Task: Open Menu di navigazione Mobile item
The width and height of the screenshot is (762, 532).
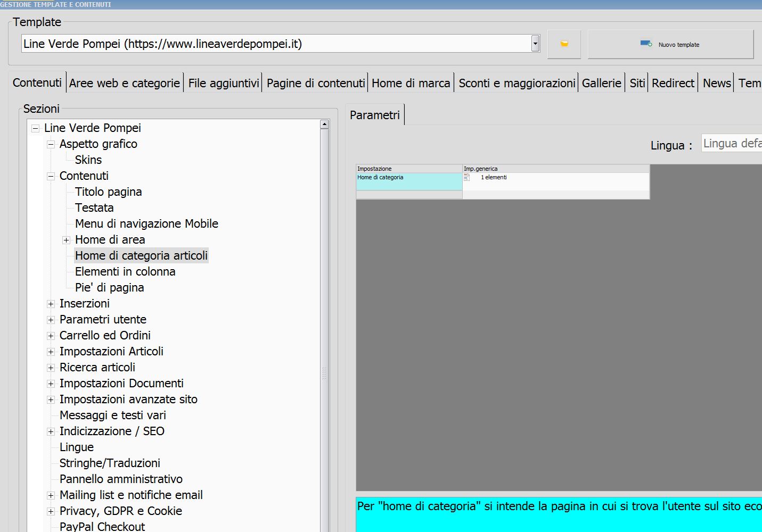Action: point(146,223)
